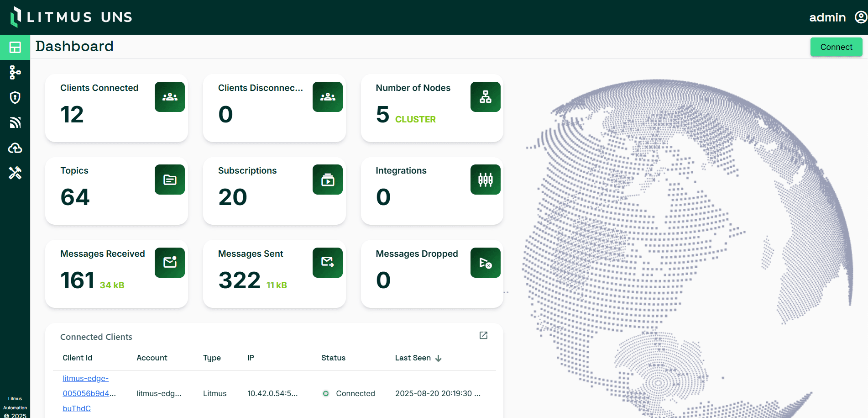Open the subscriptions feed via the RSS icon
The height and width of the screenshot is (418, 868).
click(15, 122)
